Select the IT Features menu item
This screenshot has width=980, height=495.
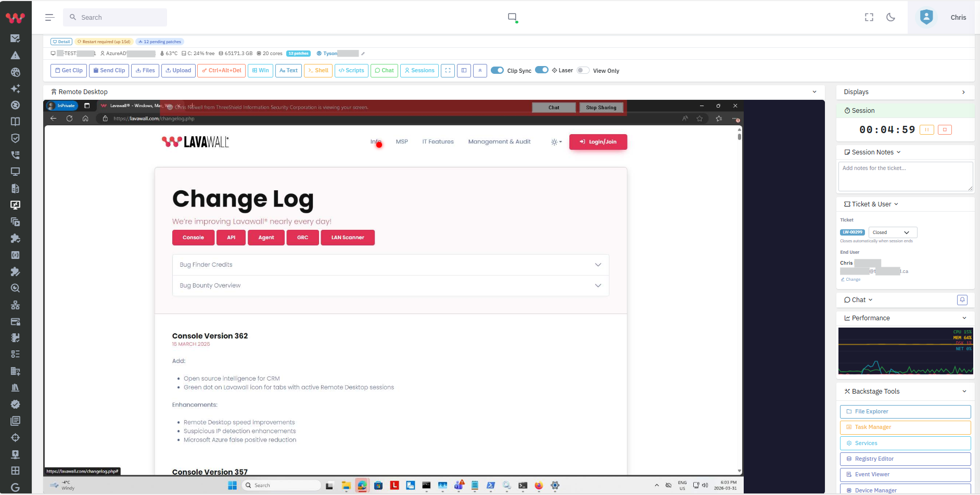point(438,141)
